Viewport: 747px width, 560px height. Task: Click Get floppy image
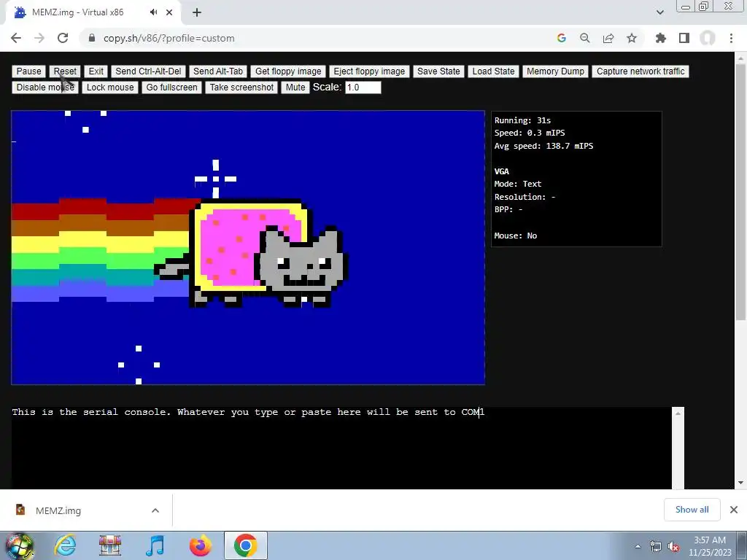click(288, 71)
